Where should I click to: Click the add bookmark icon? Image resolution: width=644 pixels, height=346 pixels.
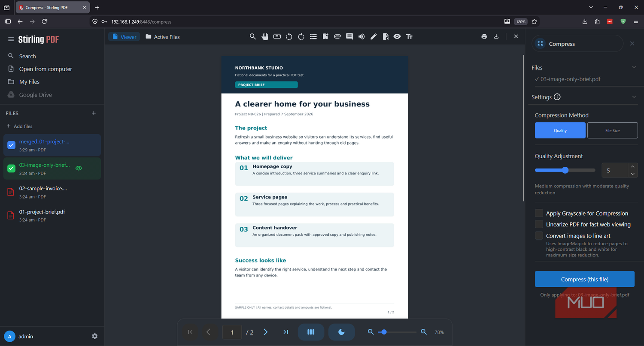(x=325, y=36)
